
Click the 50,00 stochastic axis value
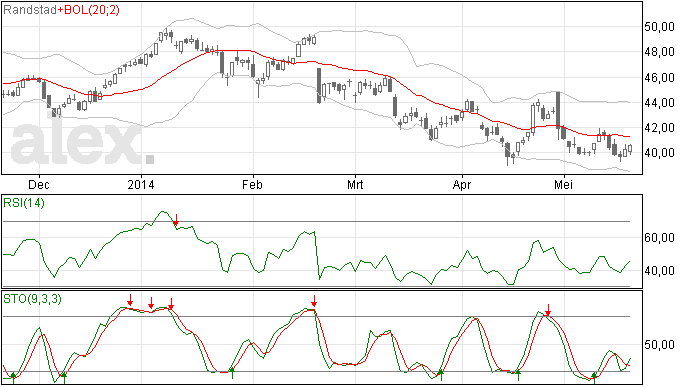point(659,344)
